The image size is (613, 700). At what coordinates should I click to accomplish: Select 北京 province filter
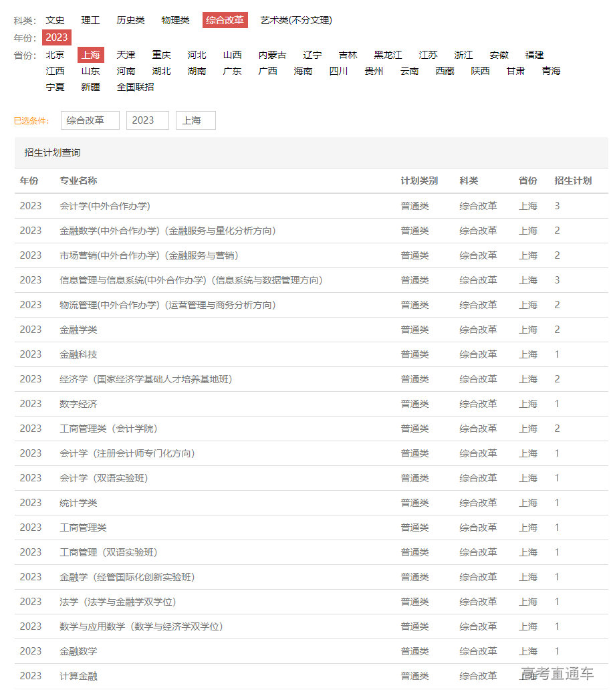click(x=55, y=55)
